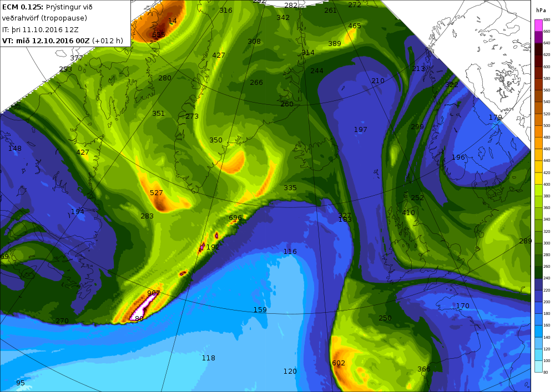Viewport: 555px width, 392px height.
Task: Click the map value '148'
Action: coord(15,149)
